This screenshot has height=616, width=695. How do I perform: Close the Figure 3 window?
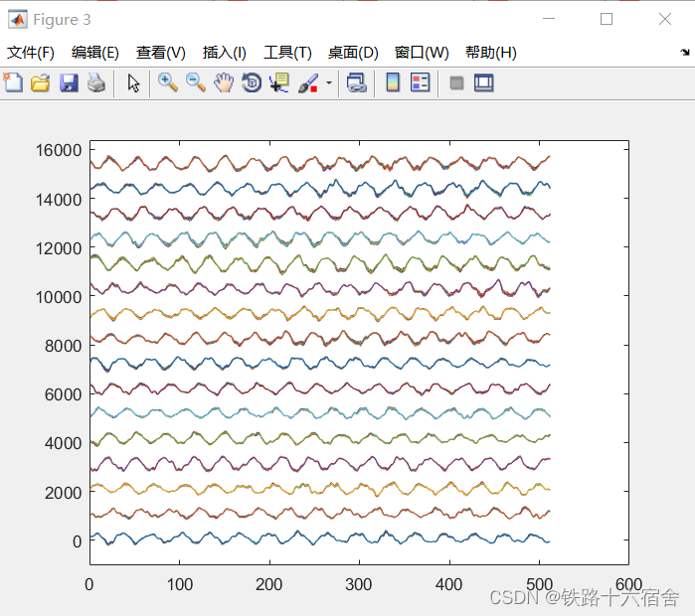coord(665,19)
